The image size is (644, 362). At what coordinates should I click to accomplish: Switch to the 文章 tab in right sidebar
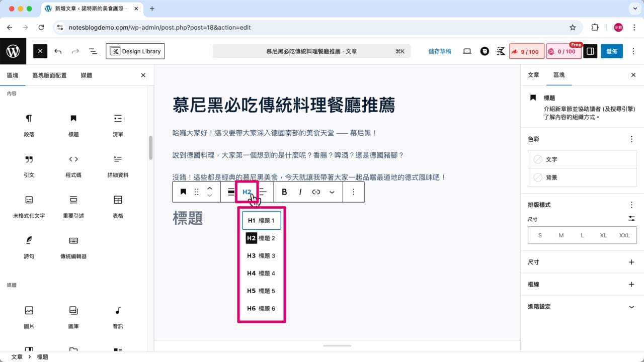coord(533,75)
